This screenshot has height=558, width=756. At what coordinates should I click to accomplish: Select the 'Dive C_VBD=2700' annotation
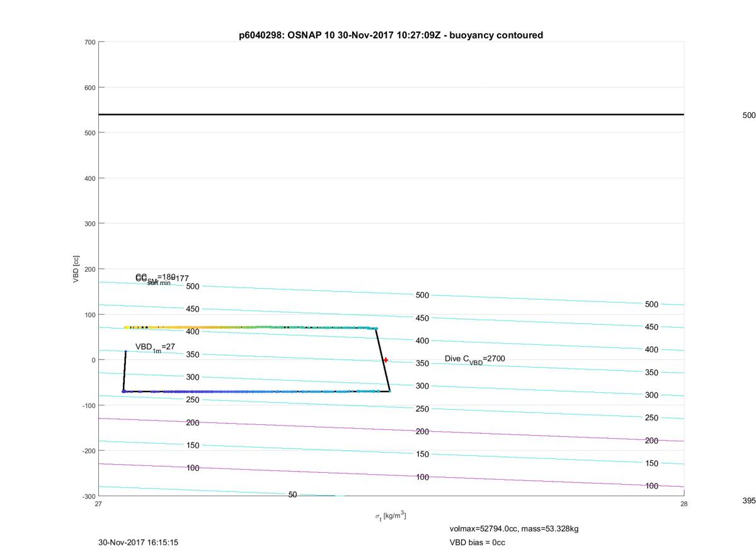[x=474, y=359]
